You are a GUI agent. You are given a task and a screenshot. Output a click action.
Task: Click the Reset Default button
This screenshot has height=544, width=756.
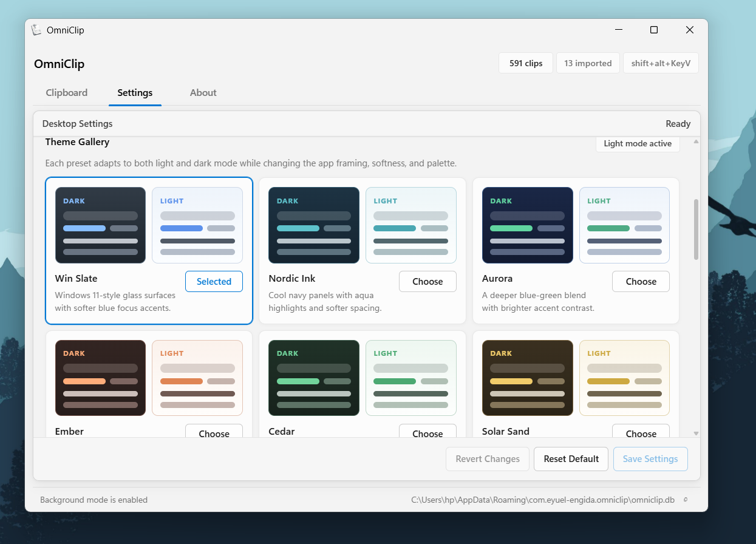[571, 459]
